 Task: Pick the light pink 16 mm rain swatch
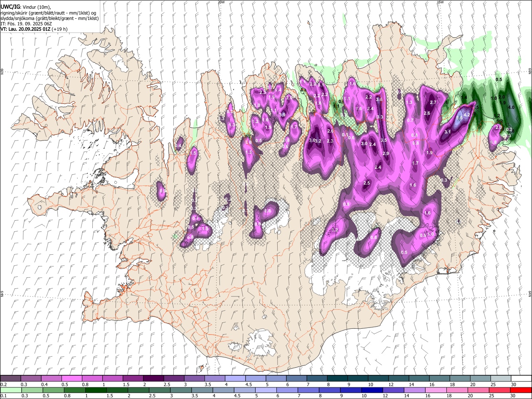pos(436,390)
